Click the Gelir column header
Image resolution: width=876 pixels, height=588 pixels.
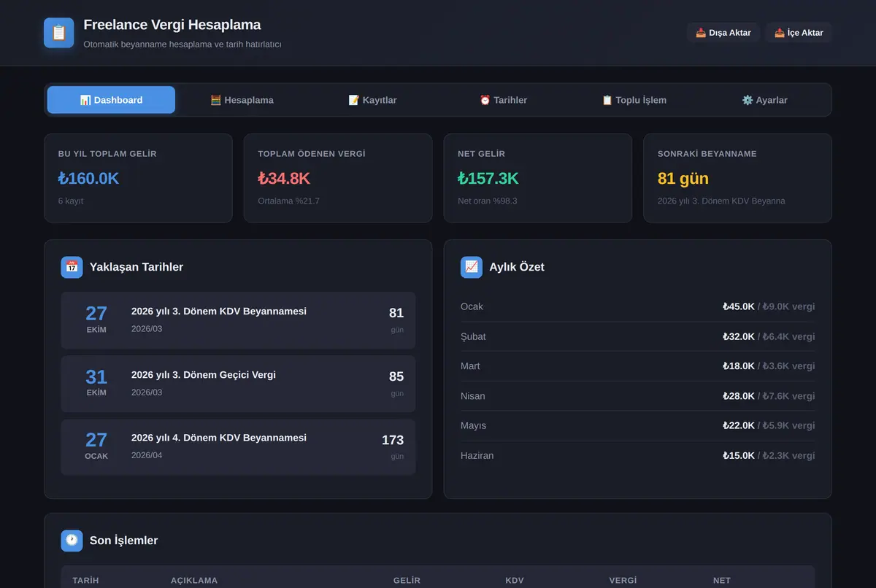[407, 581]
